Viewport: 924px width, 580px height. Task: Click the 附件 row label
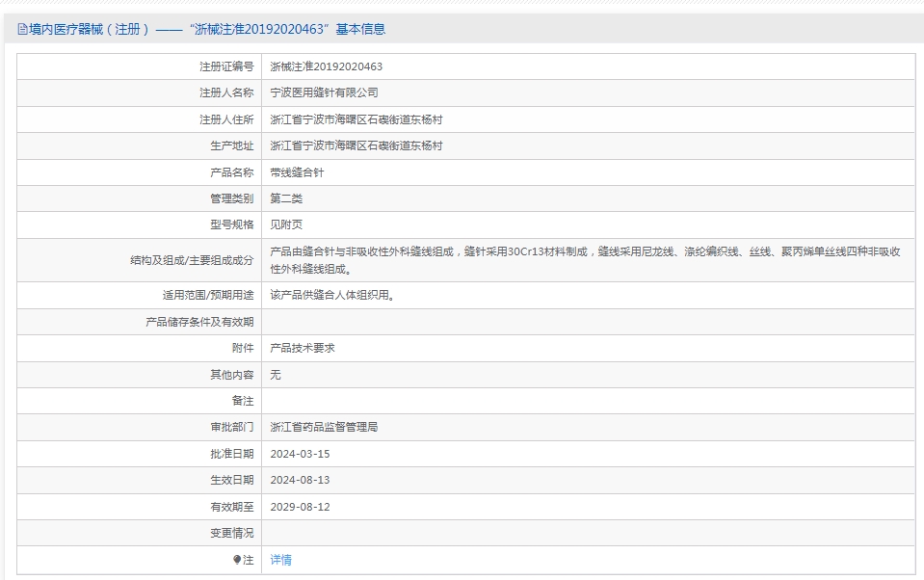pyautogui.click(x=243, y=348)
